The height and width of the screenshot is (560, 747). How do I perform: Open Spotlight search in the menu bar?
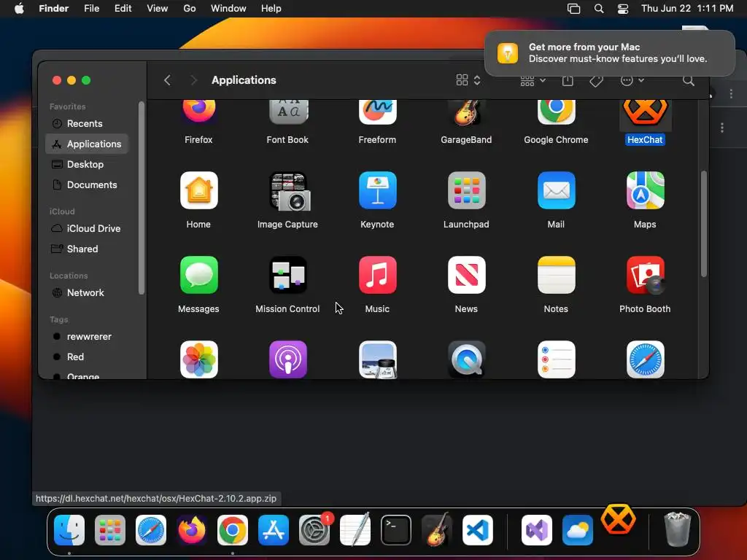point(599,9)
